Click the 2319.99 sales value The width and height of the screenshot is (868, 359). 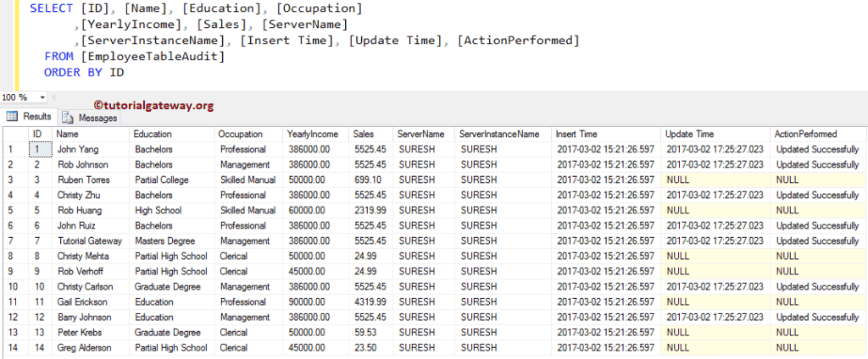371,210
